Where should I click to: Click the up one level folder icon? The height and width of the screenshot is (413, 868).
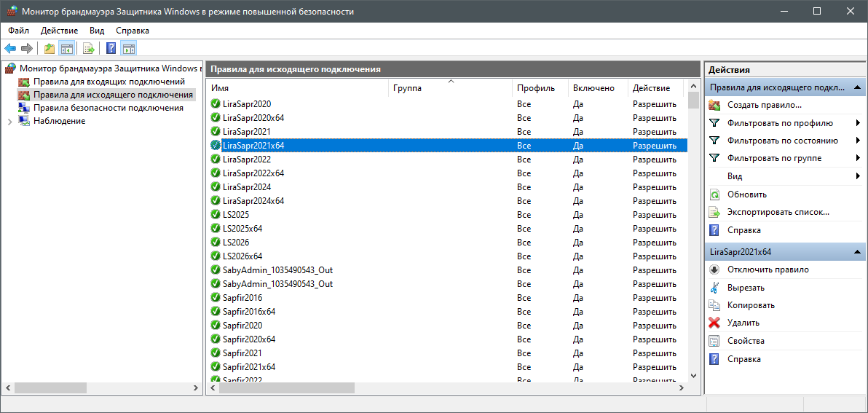point(50,49)
